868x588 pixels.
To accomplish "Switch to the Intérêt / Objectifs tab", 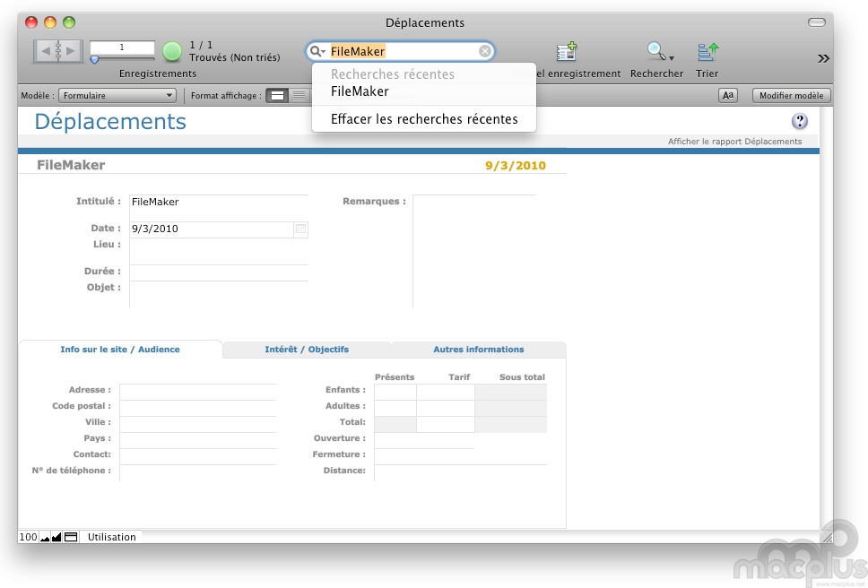I will (x=307, y=350).
